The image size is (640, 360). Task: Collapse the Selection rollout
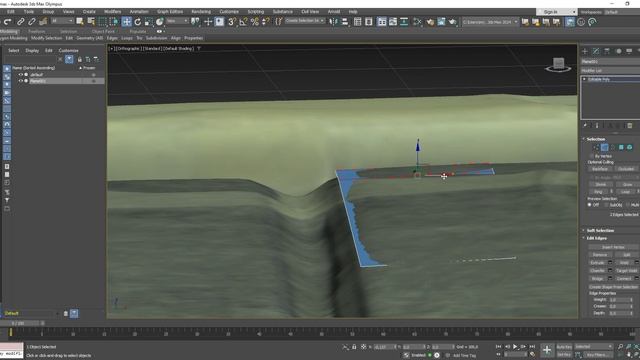(x=596, y=139)
